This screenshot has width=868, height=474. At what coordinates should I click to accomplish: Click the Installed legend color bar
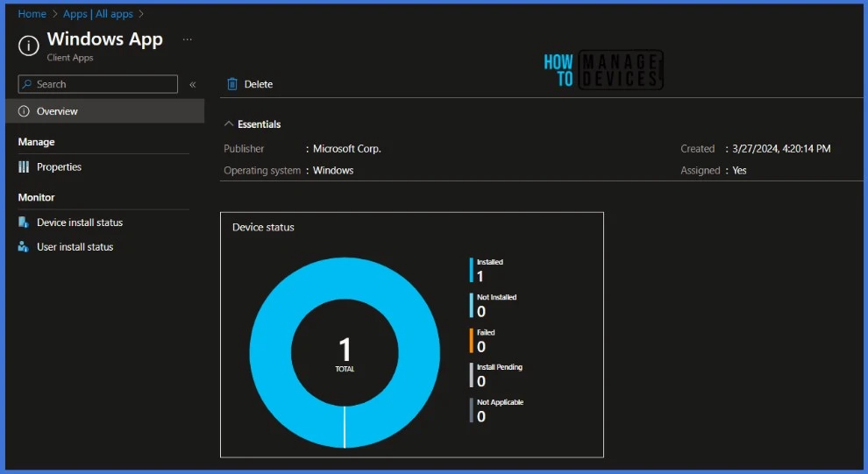click(x=471, y=270)
